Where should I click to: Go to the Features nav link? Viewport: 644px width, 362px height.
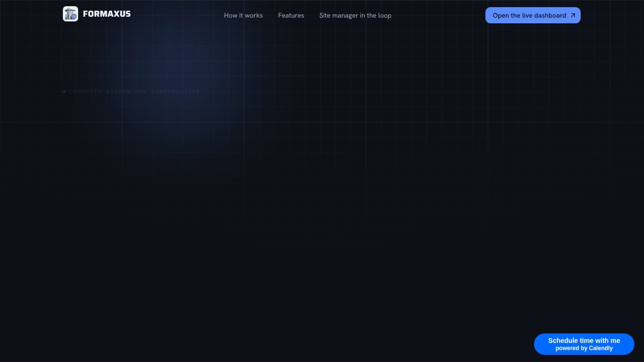(x=291, y=15)
